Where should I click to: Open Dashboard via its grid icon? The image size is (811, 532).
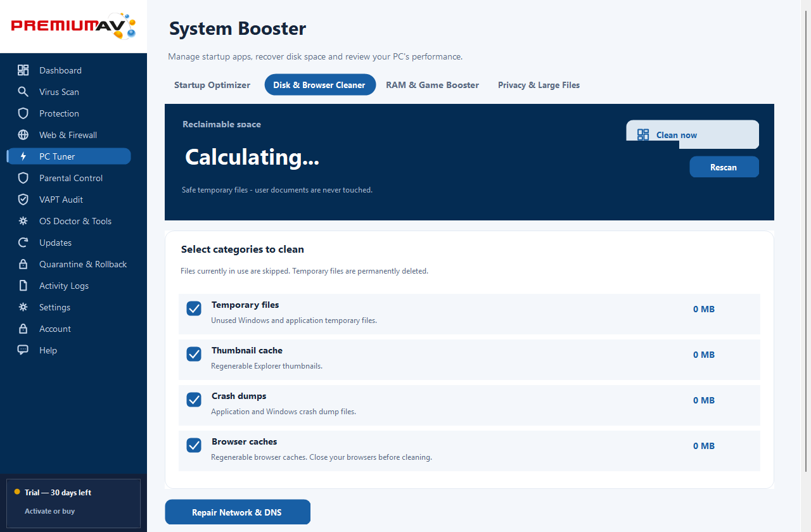tap(23, 70)
